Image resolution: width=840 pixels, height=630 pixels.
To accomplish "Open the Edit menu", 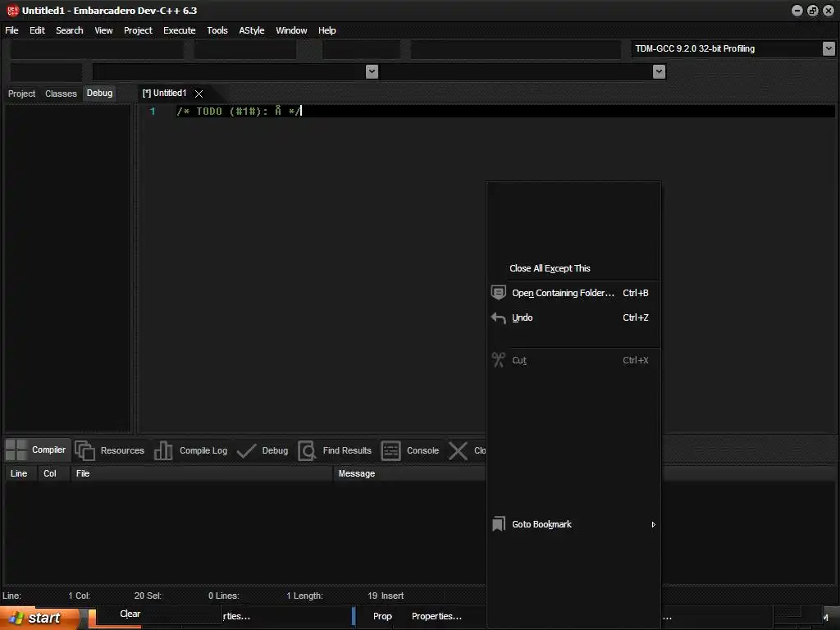I will (x=37, y=30).
